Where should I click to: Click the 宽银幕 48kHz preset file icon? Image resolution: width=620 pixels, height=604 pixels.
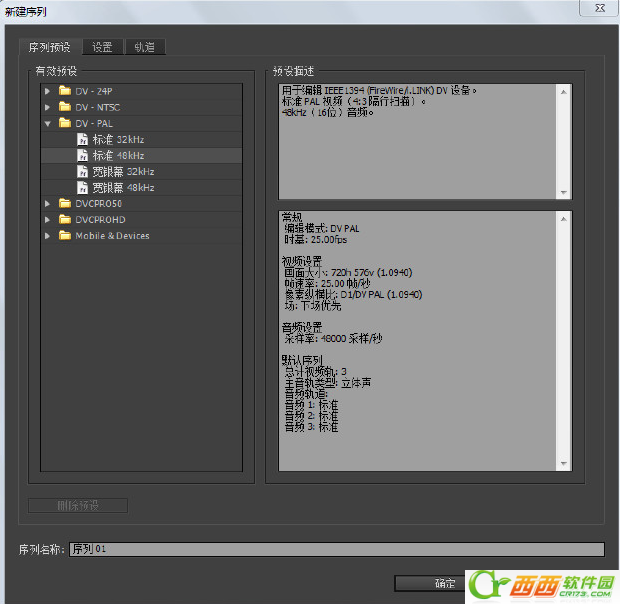(82, 187)
